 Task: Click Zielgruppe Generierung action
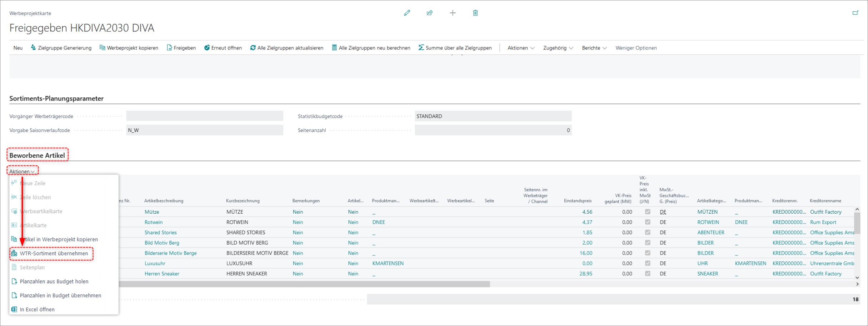(61, 48)
